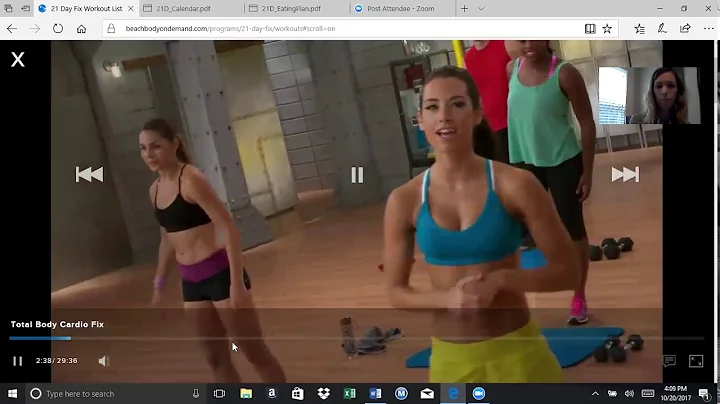Open the system volume control
This screenshot has width=720, height=404.
pos(629,393)
